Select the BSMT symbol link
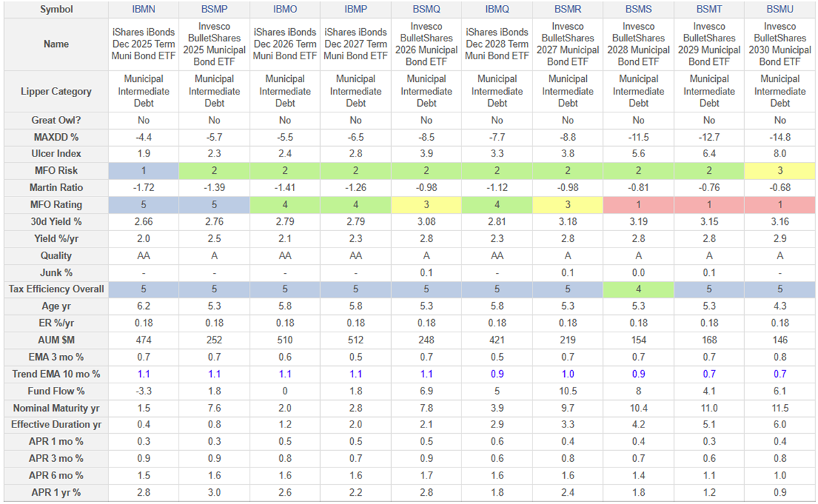 pos(709,10)
